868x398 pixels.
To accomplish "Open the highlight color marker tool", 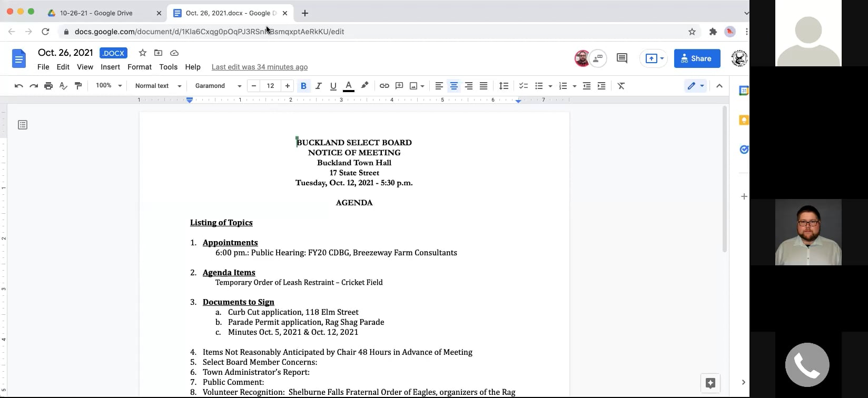I will point(364,85).
